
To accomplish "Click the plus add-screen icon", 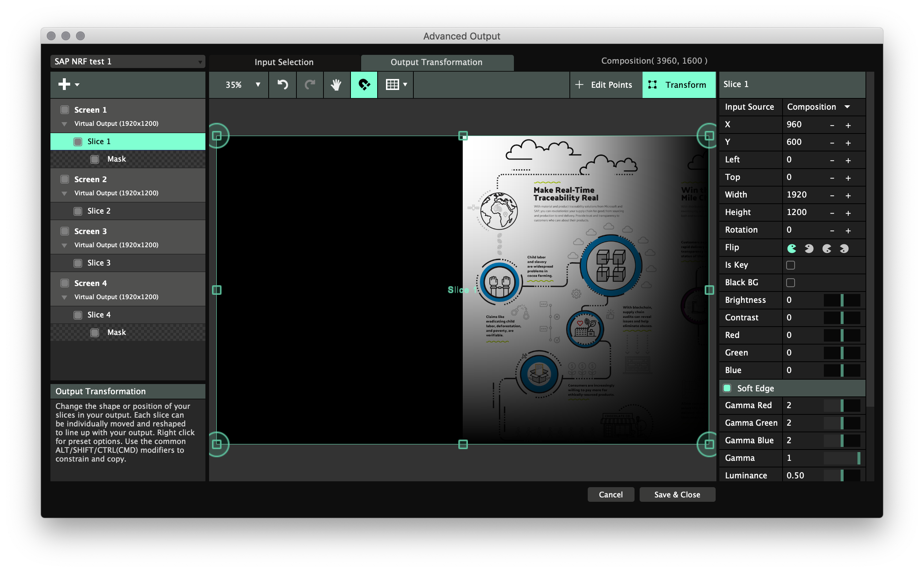I will point(64,84).
